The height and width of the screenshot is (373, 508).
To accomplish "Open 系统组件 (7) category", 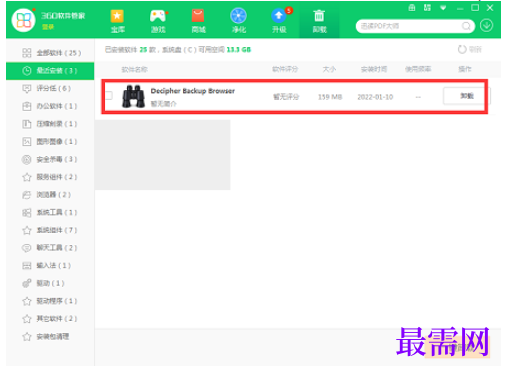I will click(x=50, y=230).
